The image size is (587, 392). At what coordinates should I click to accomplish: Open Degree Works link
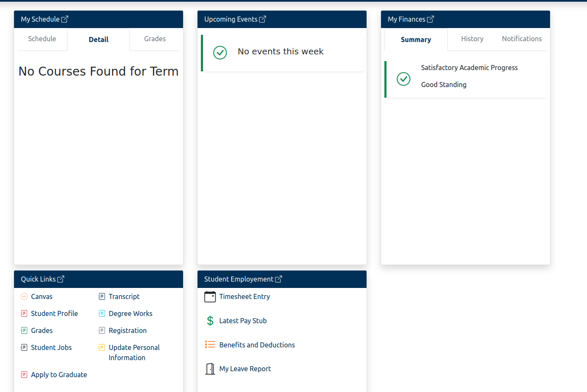tap(130, 313)
